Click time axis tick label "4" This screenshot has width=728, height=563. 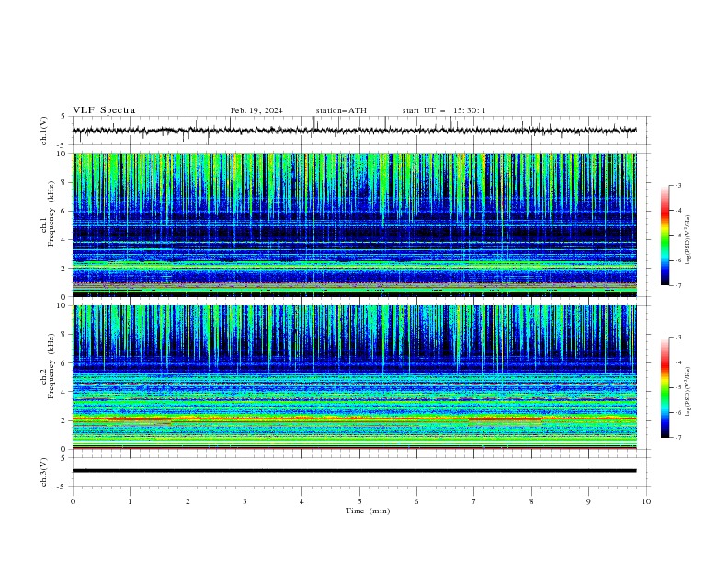click(x=301, y=501)
